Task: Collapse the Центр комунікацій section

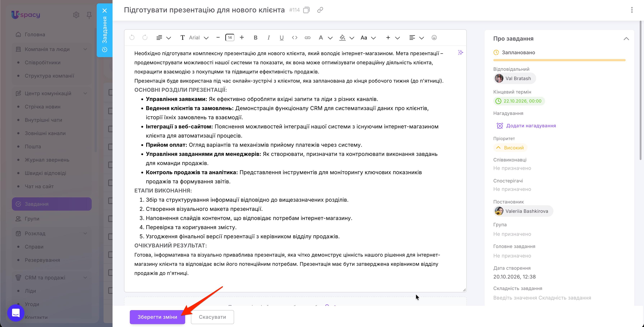Action: [85, 93]
